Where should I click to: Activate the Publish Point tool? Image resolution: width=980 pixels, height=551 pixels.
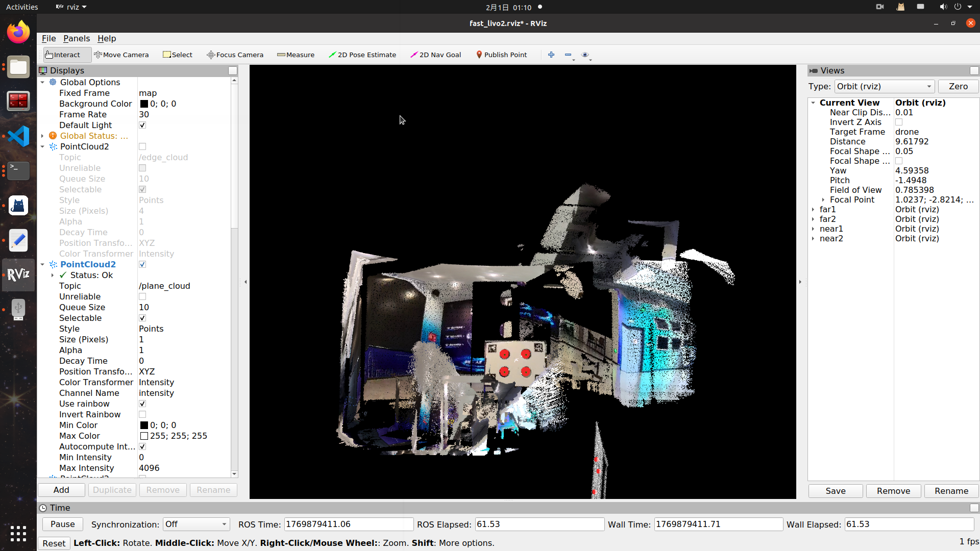coord(501,55)
